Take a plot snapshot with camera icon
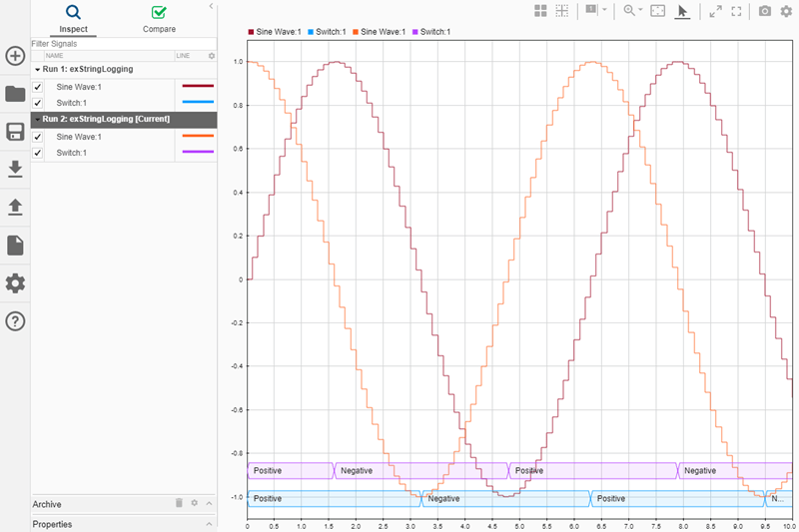The width and height of the screenshot is (799, 532). click(765, 11)
